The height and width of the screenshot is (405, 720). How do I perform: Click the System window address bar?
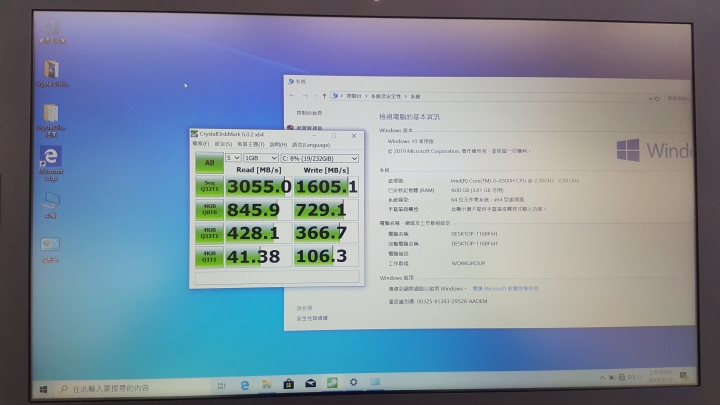(x=491, y=97)
